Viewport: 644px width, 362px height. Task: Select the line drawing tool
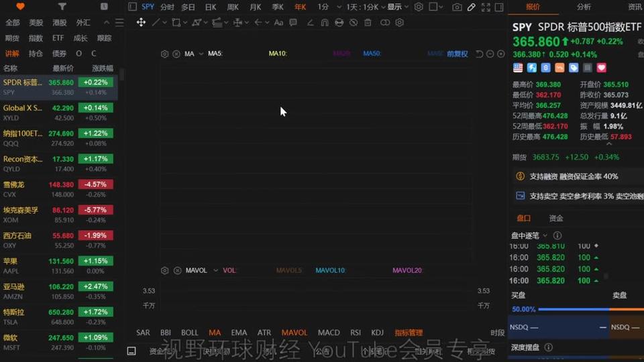coord(156,23)
